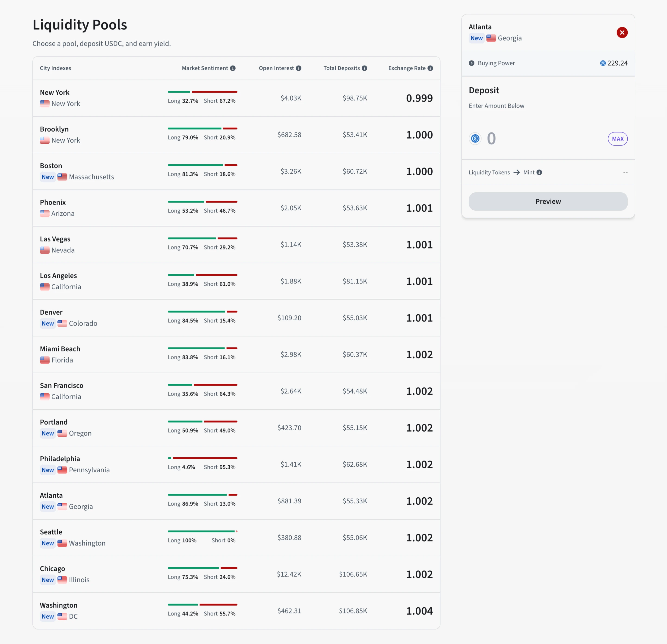Click the Total Deposits info icon

[364, 68]
